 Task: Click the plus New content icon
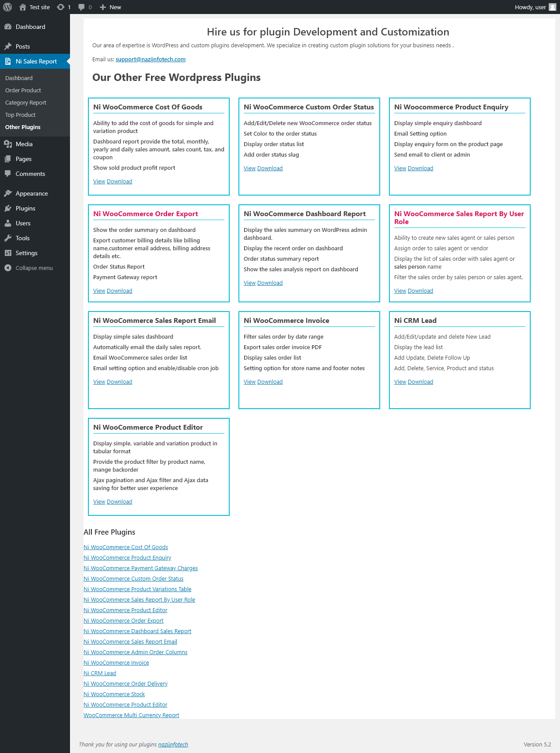point(103,7)
